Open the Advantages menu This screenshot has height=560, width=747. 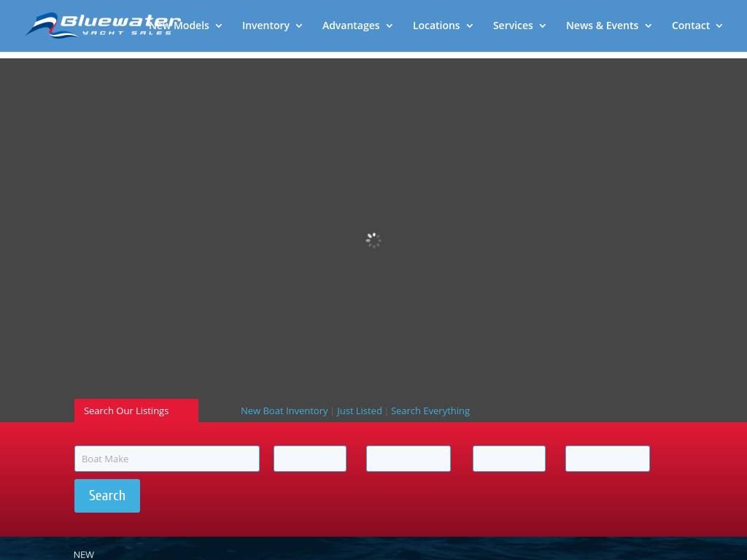(351, 26)
